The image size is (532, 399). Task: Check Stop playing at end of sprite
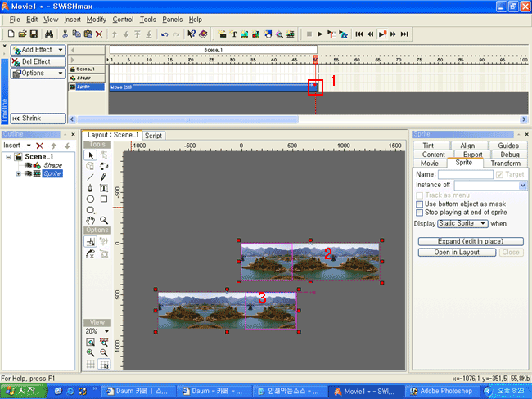tap(420, 213)
